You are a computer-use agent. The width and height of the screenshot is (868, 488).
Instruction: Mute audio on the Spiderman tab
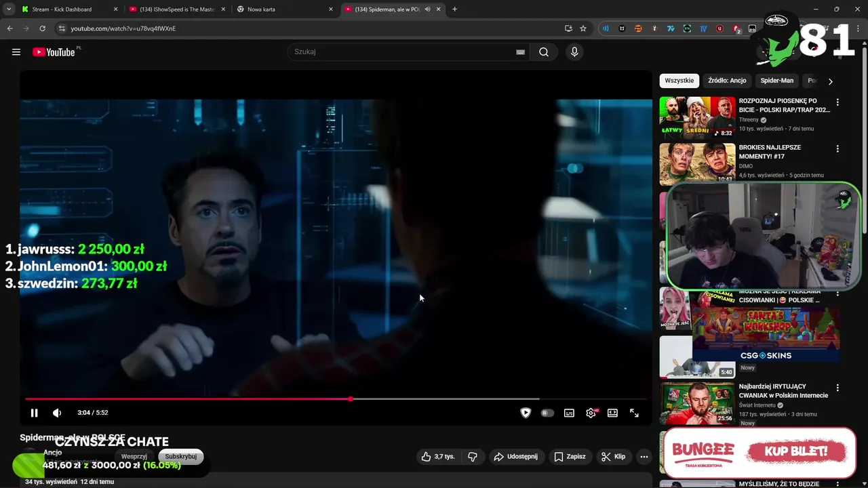[427, 9]
